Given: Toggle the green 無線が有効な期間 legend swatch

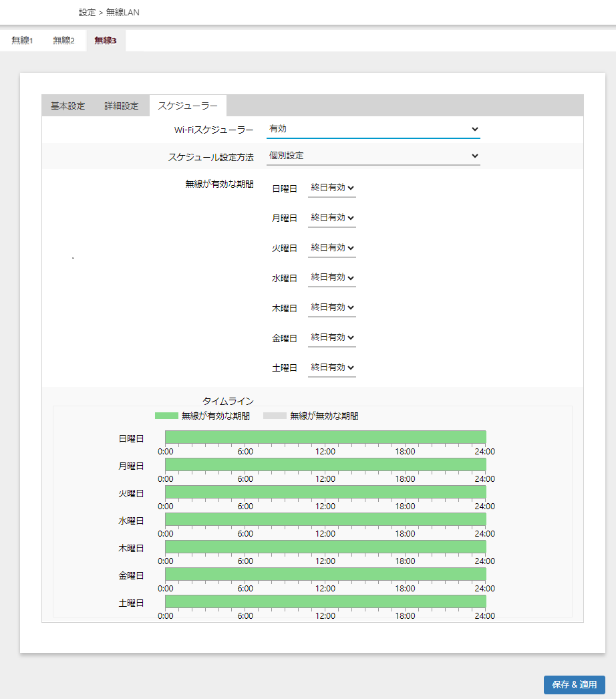Looking at the screenshot, I should (166, 416).
